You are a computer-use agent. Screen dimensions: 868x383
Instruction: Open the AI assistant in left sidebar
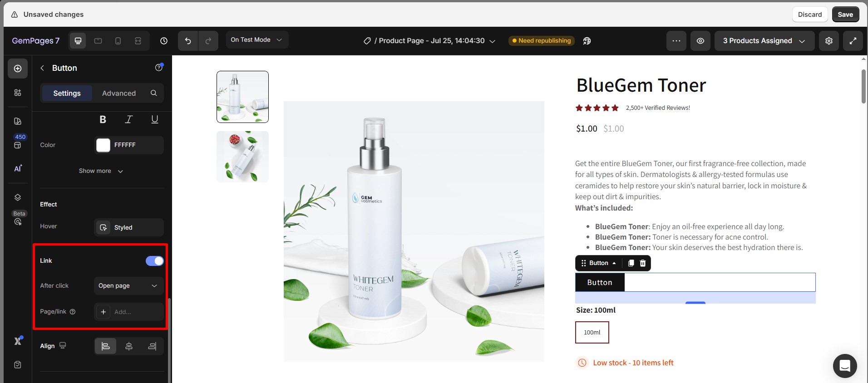(x=18, y=168)
